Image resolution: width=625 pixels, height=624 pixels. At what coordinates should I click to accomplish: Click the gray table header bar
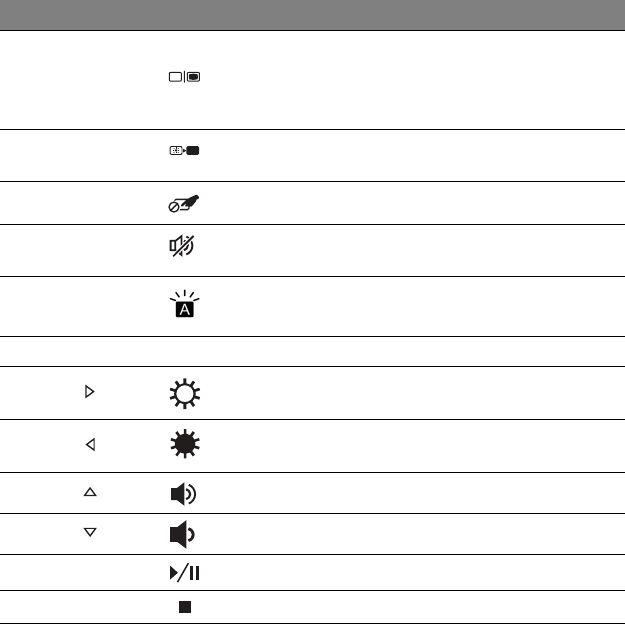[x=312, y=15]
